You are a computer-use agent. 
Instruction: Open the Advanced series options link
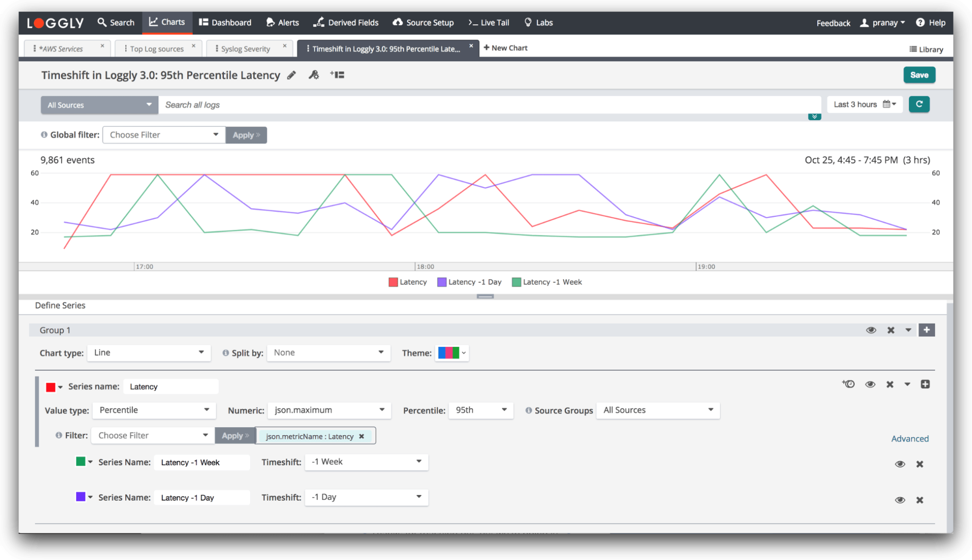(x=909, y=439)
